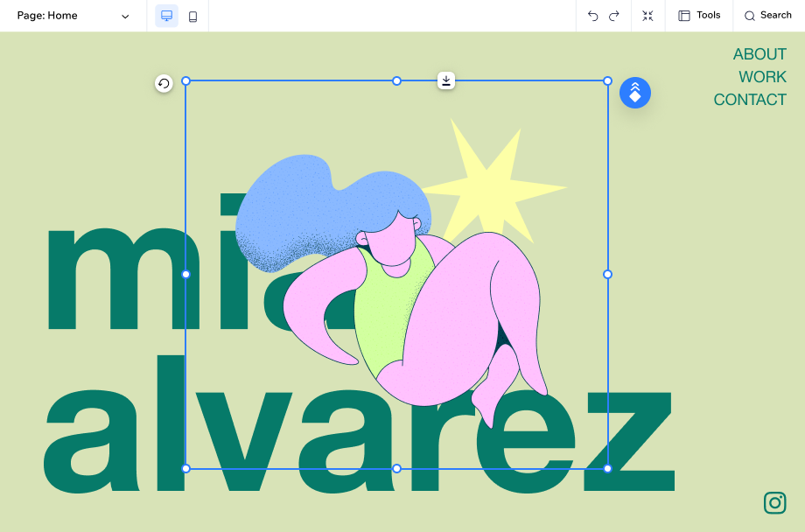Viewport: 805px width, 532px height.
Task: Click the Redo arrow icon
Action: (x=615, y=16)
